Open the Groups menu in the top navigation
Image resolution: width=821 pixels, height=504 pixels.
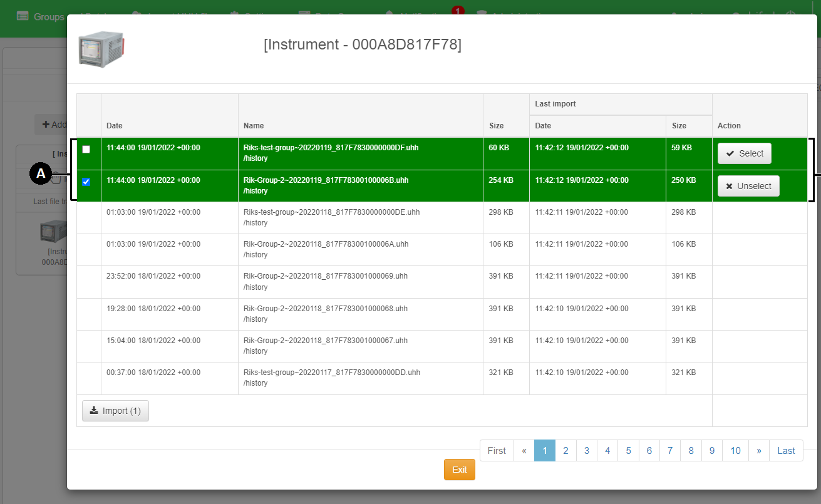(41, 16)
